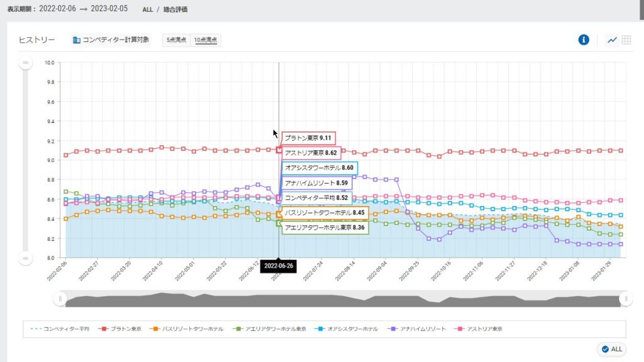Open the blue information icon
Image resolution: width=644 pixels, height=362 pixels.
pyautogui.click(x=584, y=40)
